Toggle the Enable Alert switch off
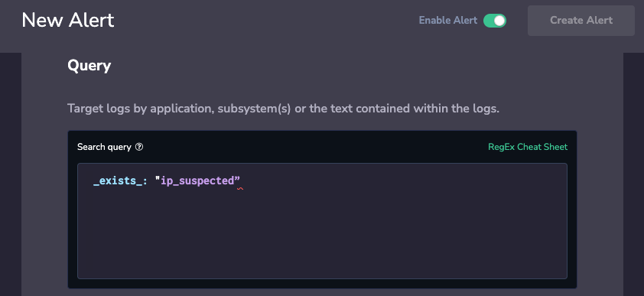This screenshot has height=296, width=644. (495, 21)
